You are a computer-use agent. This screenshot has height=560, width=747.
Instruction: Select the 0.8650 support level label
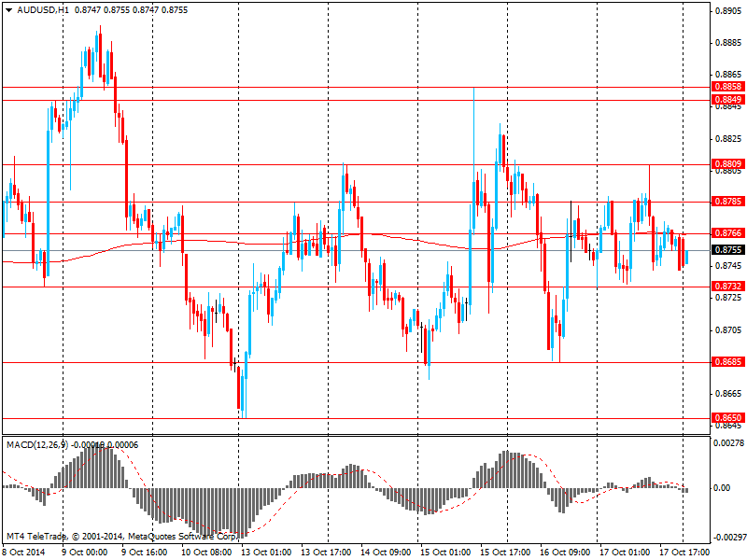726,418
